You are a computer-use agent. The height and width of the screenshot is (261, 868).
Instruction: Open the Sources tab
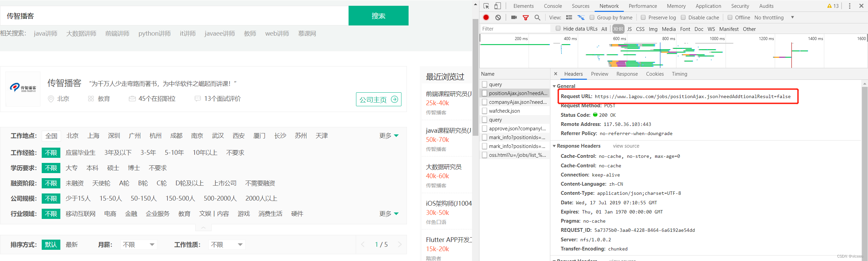pos(580,6)
